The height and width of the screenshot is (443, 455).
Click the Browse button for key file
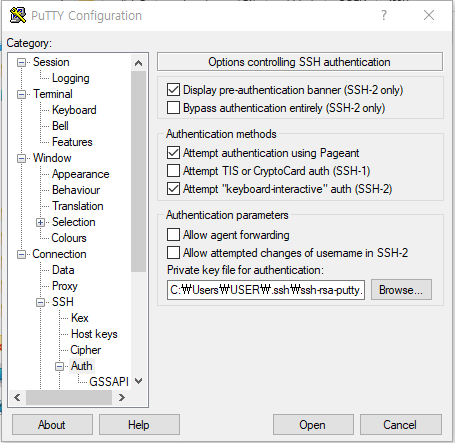401,290
